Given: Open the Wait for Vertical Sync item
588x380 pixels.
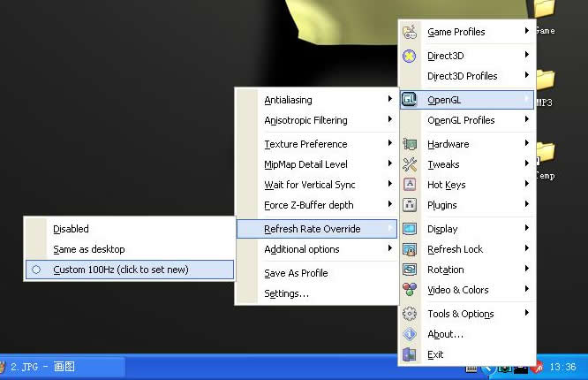Looking at the screenshot, I should click(310, 185).
